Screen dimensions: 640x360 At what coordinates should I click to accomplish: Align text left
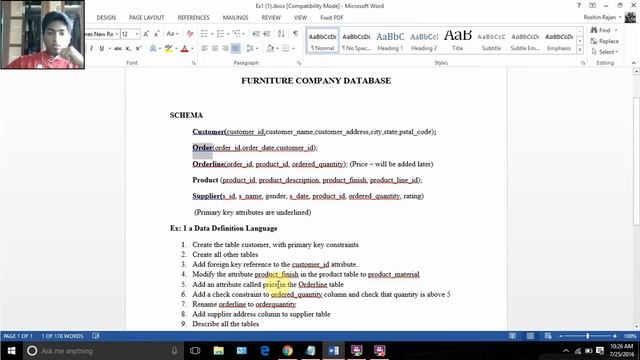(204, 48)
